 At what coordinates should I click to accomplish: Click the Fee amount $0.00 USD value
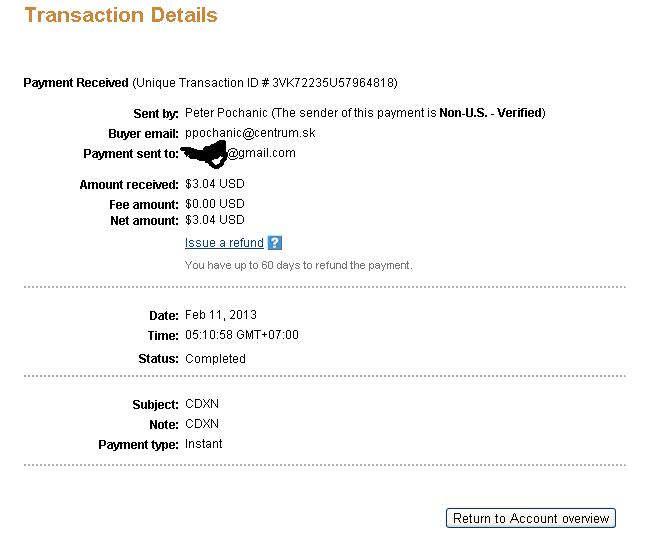click(215, 204)
